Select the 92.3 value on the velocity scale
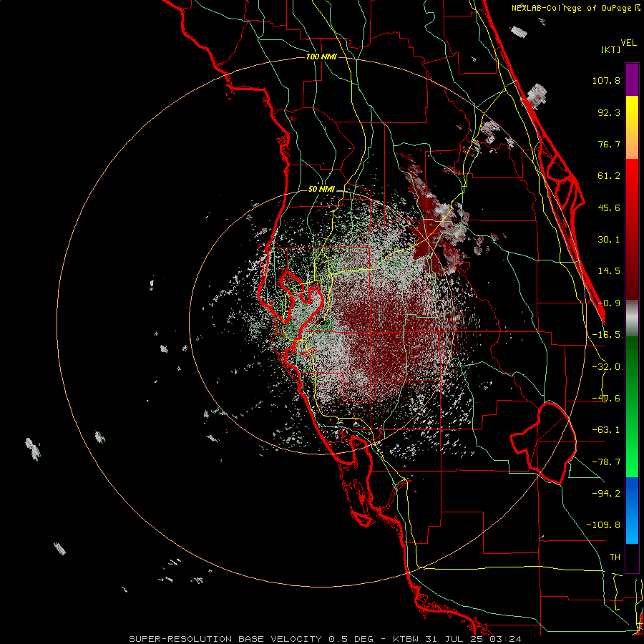The height and width of the screenshot is (644, 644). pyautogui.click(x=609, y=112)
